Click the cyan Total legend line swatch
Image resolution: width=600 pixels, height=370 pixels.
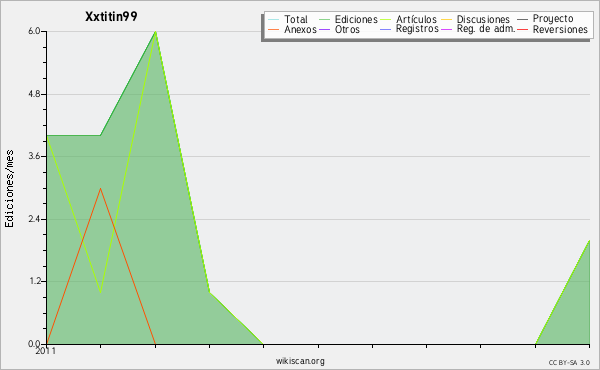[x=274, y=19]
